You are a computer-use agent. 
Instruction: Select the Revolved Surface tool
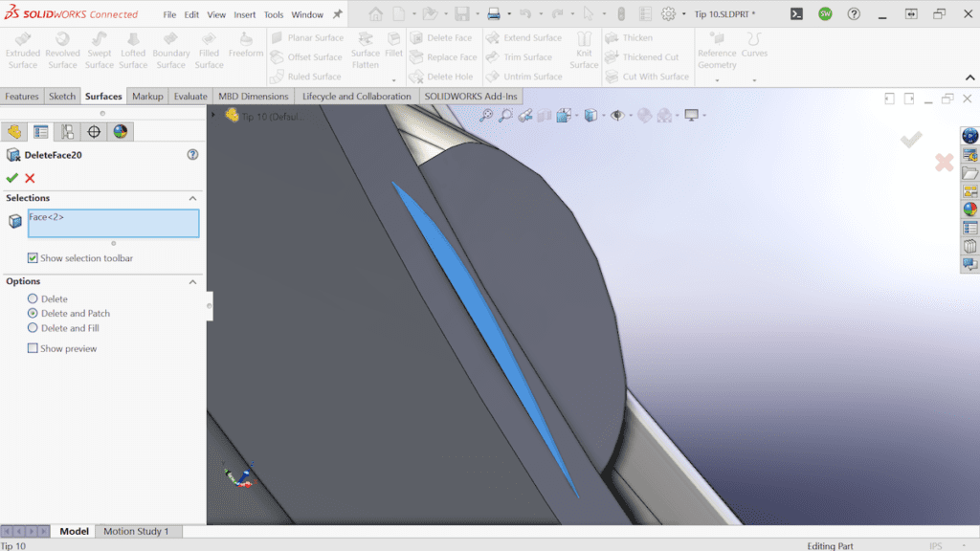click(x=61, y=50)
